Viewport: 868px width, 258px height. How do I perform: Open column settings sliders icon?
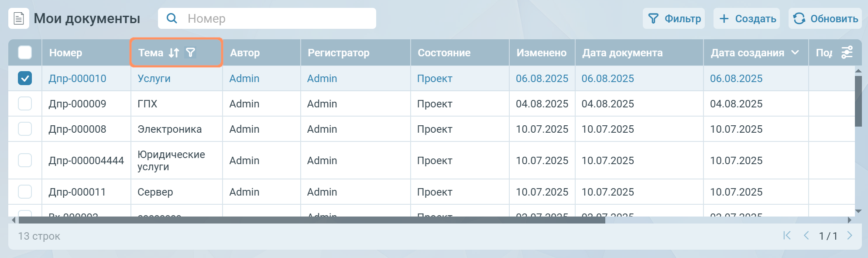[847, 53]
